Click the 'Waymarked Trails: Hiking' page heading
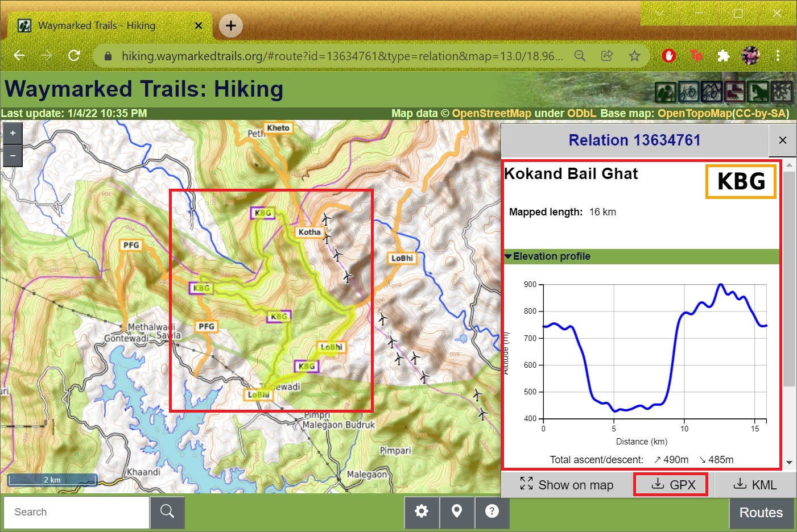Viewport: 797px width, 532px height. click(144, 89)
